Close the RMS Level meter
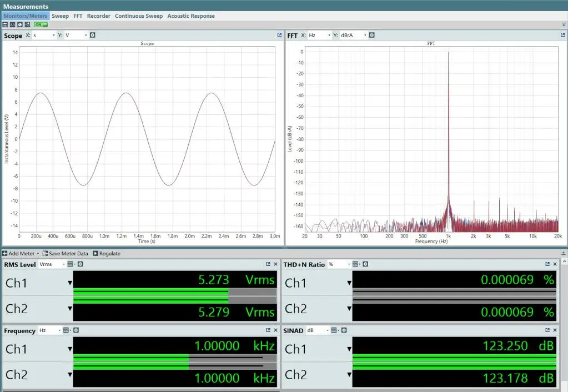 point(276,264)
